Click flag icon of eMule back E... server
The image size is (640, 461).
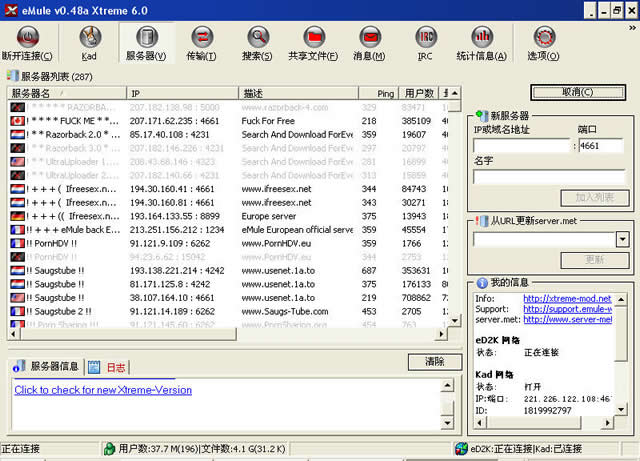pyautogui.click(x=18, y=230)
